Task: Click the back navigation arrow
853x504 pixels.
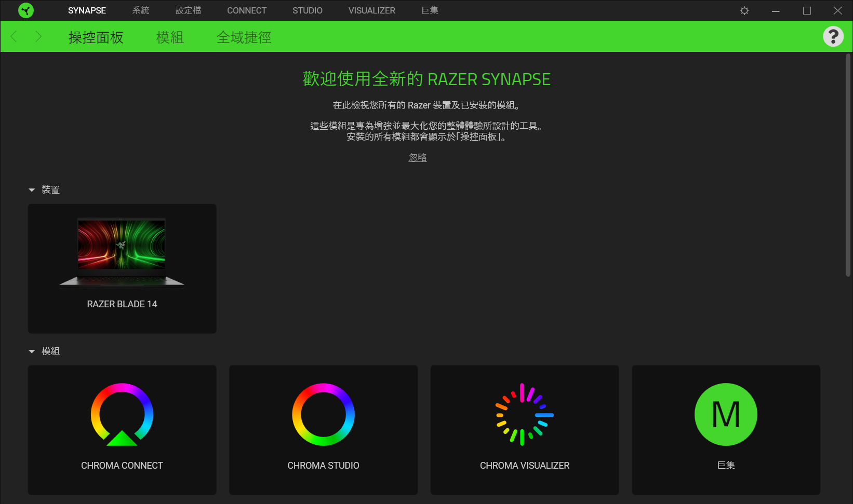Action: [x=14, y=36]
